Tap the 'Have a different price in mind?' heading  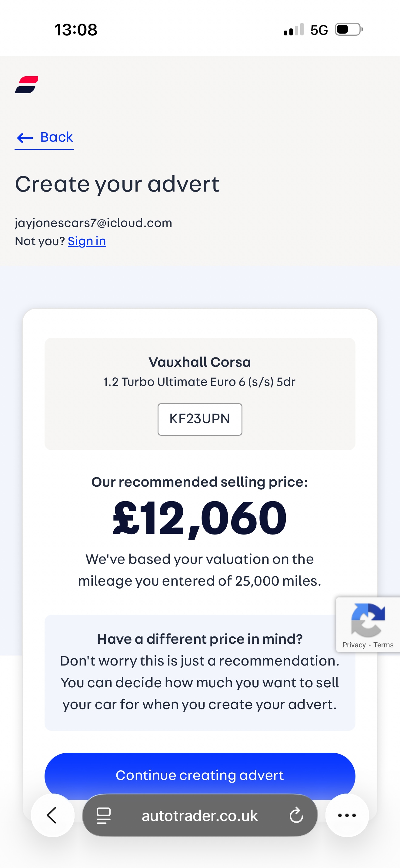click(x=200, y=639)
